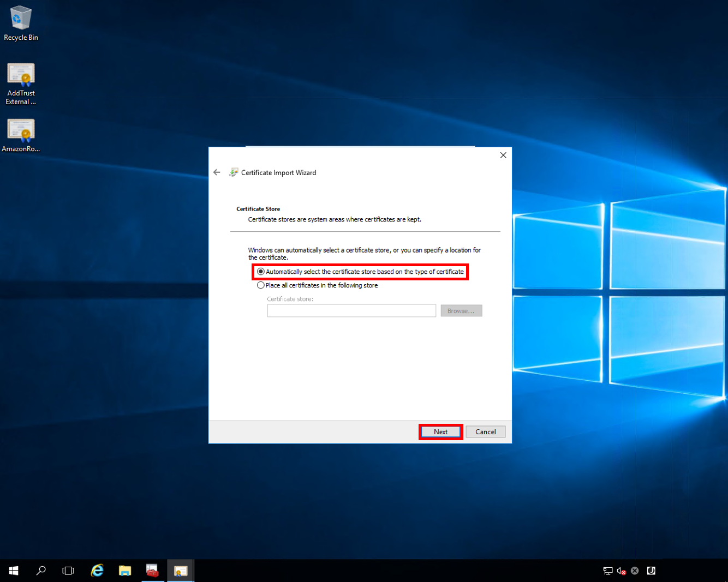Screen dimensions: 728x582
Task: Click the 'Certificate store:' field label
Action: click(x=290, y=299)
